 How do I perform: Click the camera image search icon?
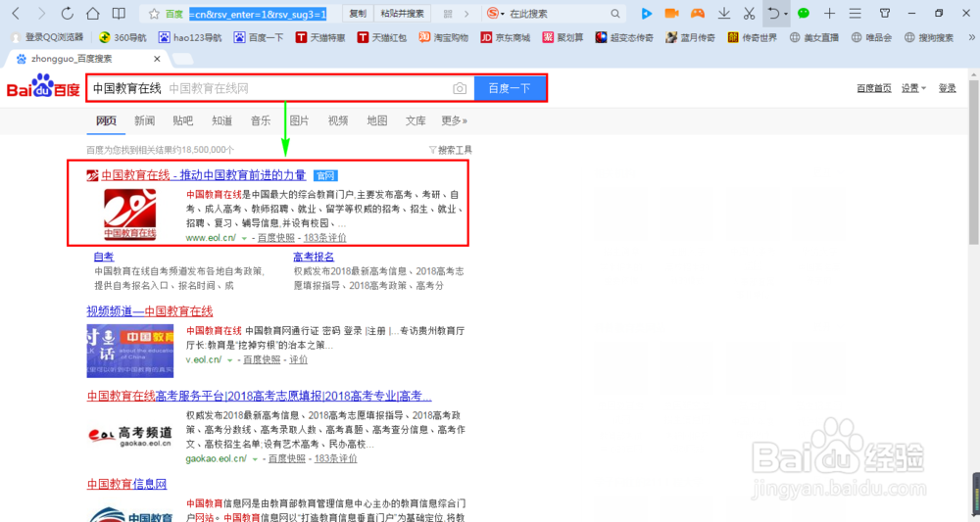(460, 89)
